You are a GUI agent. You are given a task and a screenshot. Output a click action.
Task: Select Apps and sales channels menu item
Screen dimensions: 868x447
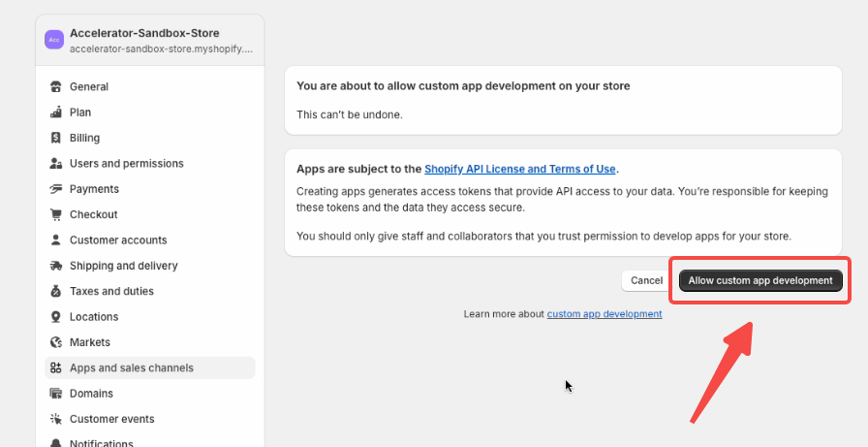149,367
